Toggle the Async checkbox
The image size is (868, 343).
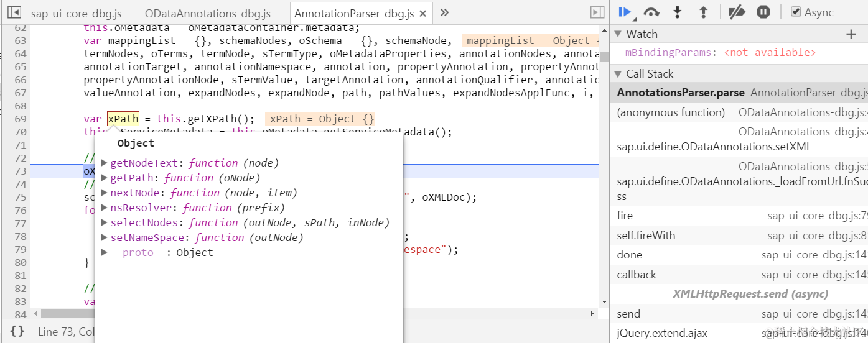tap(796, 12)
